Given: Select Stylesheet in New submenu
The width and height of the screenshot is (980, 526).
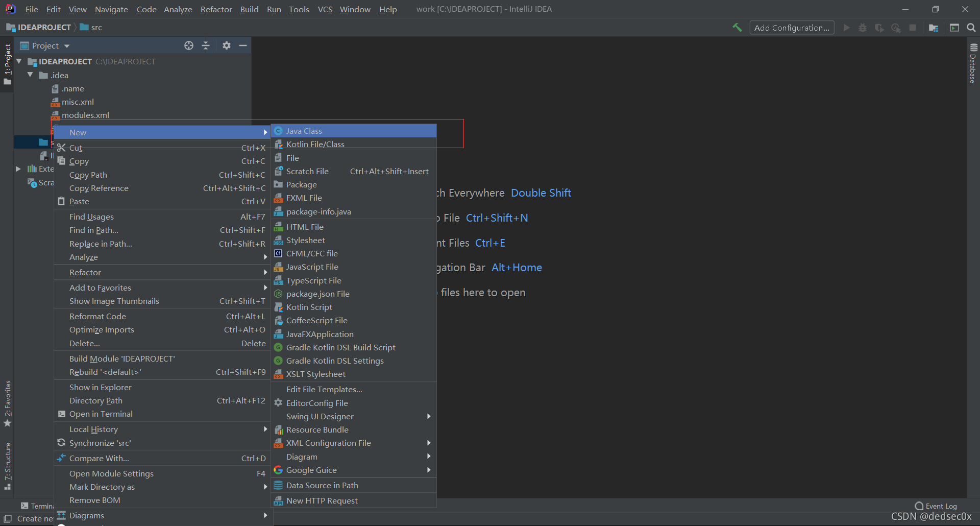Looking at the screenshot, I should pyautogui.click(x=354, y=240).
